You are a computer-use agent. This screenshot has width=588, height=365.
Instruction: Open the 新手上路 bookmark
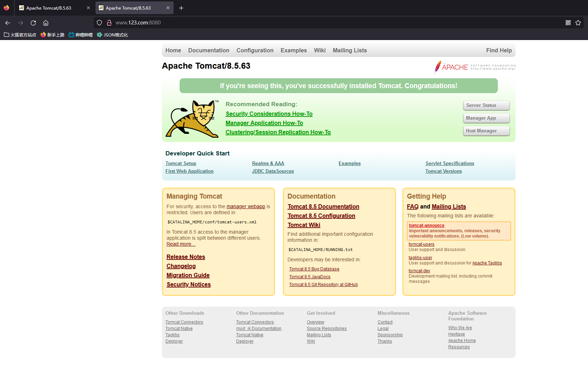[52, 35]
